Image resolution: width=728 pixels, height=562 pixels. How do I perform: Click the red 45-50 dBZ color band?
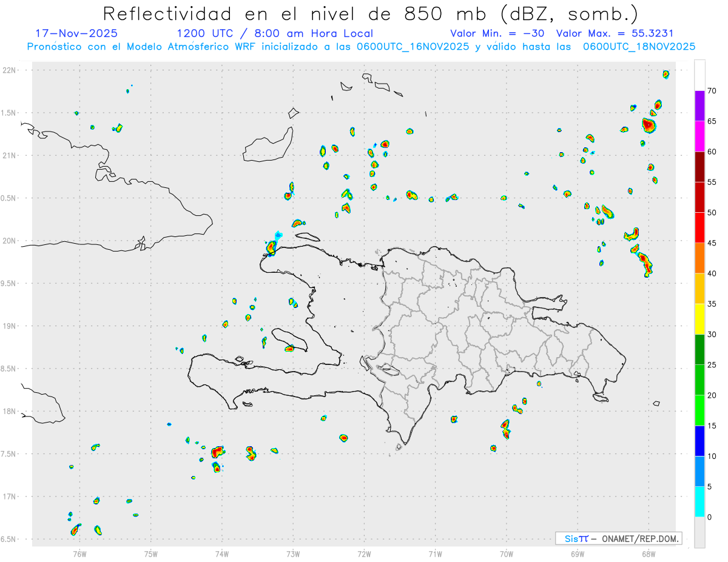[699, 227]
